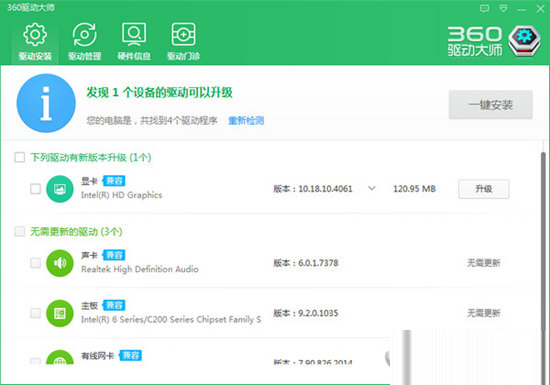
Task: Go to 驱动门诊 tab
Action: [x=183, y=42]
